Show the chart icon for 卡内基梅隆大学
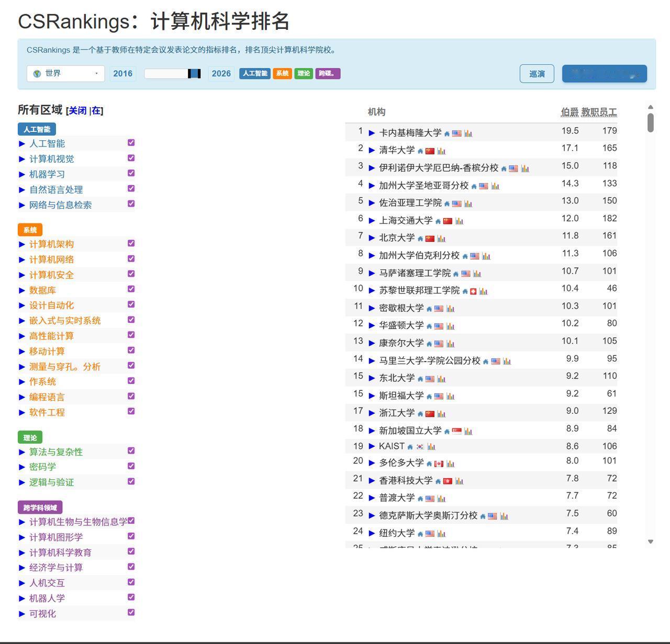 click(x=468, y=133)
